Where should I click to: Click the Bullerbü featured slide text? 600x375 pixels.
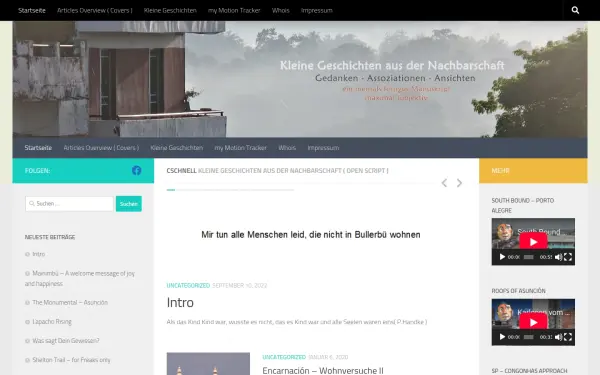(x=311, y=235)
